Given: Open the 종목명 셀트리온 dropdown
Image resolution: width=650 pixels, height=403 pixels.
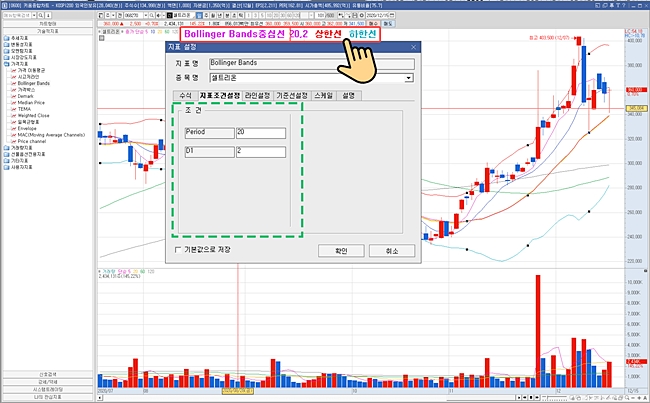Looking at the screenshot, I should point(409,78).
